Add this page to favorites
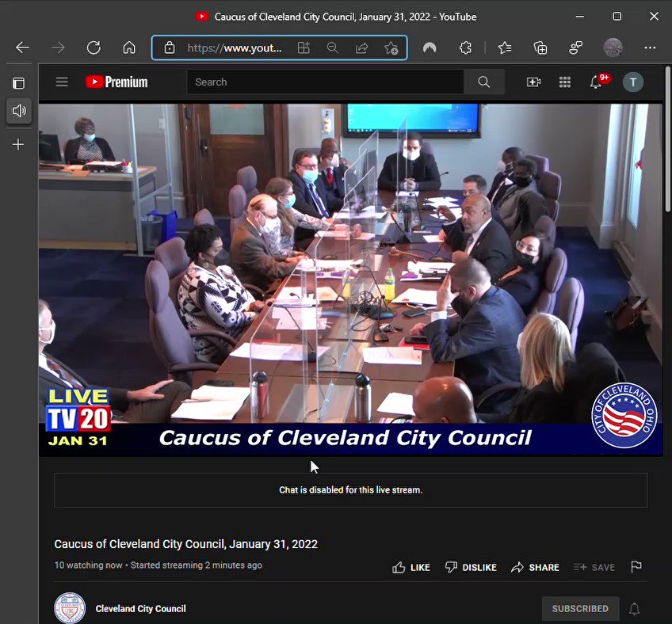This screenshot has width=672, height=624. [391, 48]
